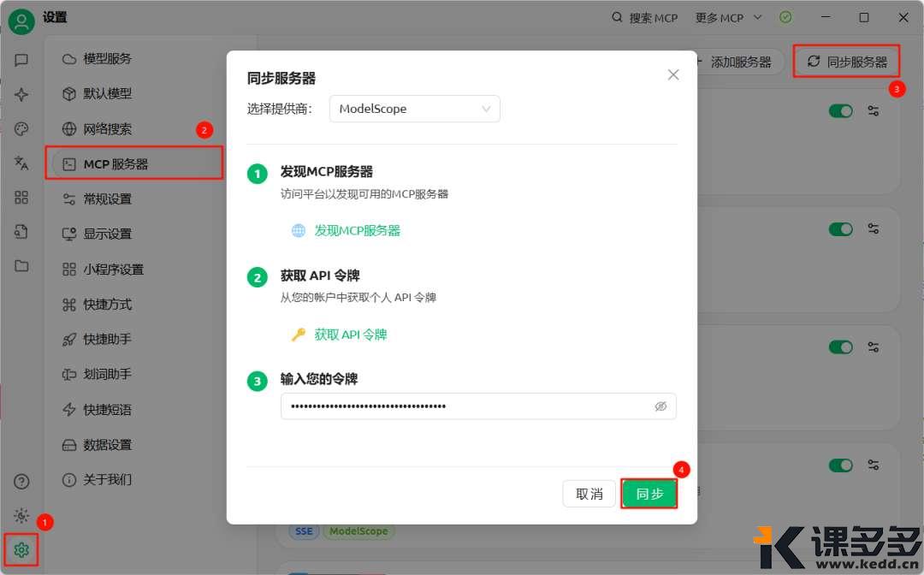Open settings sliders for second server card
This screenshot has width=924, height=575.
tap(874, 228)
